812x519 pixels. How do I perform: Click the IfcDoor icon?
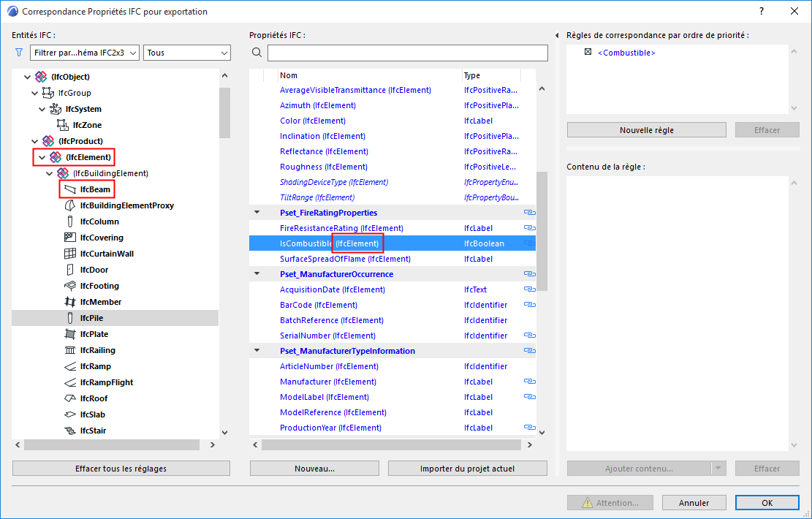pos(70,270)
